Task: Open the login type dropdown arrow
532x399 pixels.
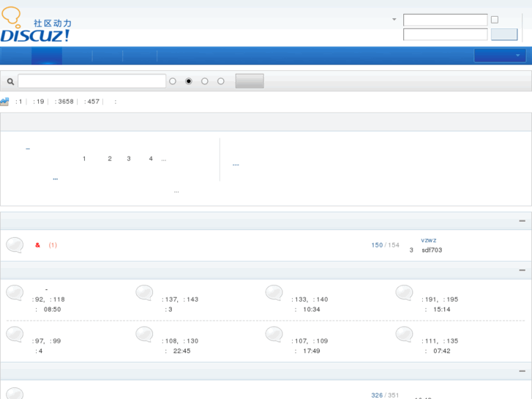Action: point(394,19)
